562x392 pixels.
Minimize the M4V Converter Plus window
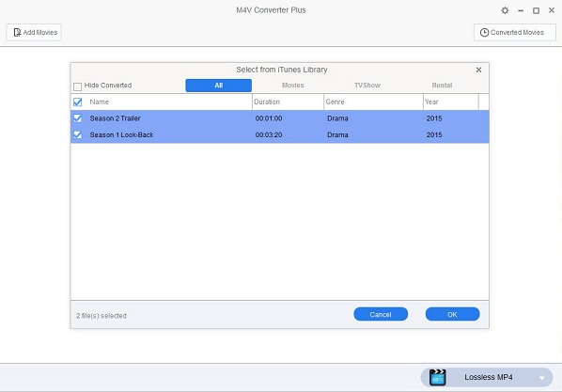tap(521, 10)
